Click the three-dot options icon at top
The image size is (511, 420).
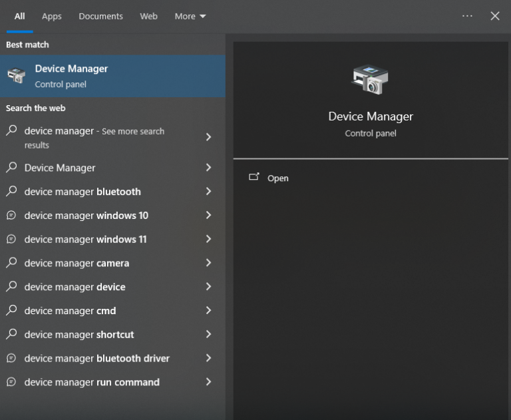[467, 16]
